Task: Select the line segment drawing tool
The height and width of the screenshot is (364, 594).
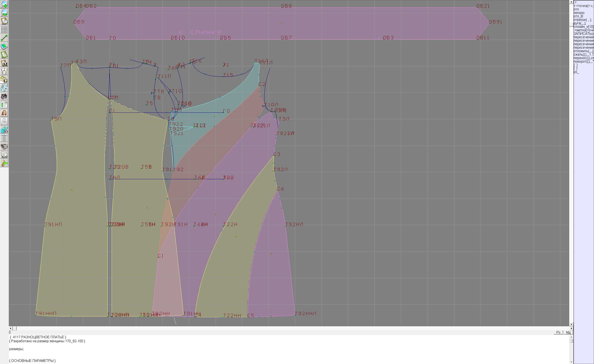Action: 4,38
